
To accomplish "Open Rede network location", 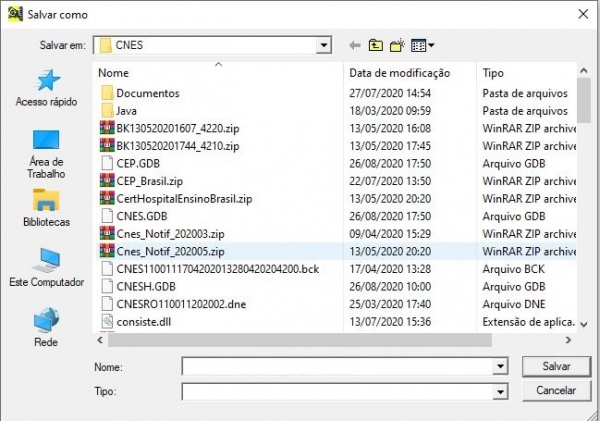I will [x=46, y=328].
